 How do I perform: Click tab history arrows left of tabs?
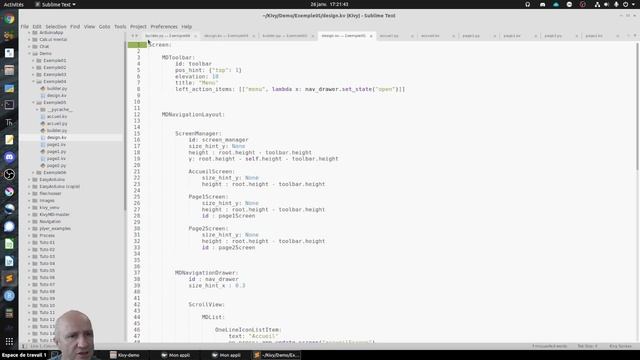coord(134,36)
